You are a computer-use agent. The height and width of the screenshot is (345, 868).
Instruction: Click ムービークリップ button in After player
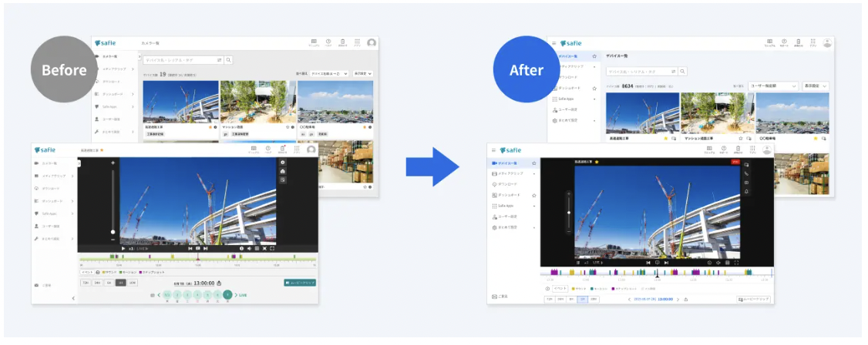[x=753, y=299]
